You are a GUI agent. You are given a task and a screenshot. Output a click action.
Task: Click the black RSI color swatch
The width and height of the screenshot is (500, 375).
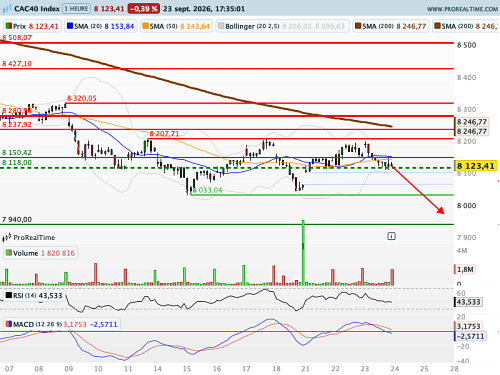[x=9, y=295]
